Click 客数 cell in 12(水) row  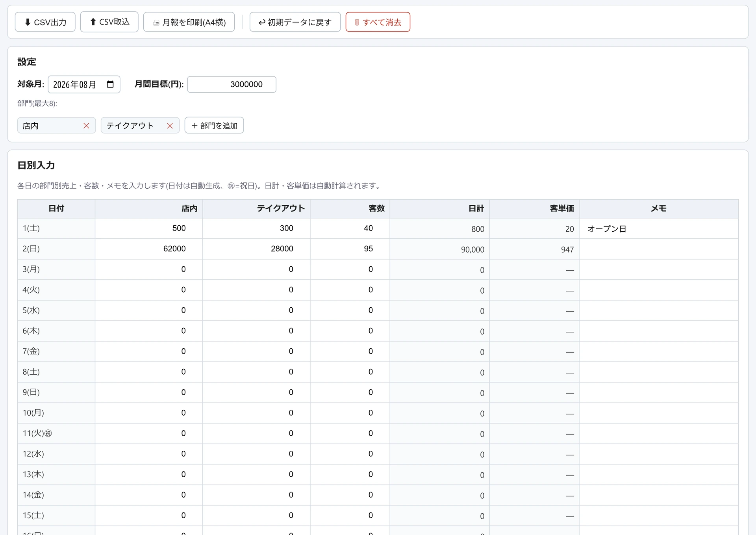click(350, 454)
